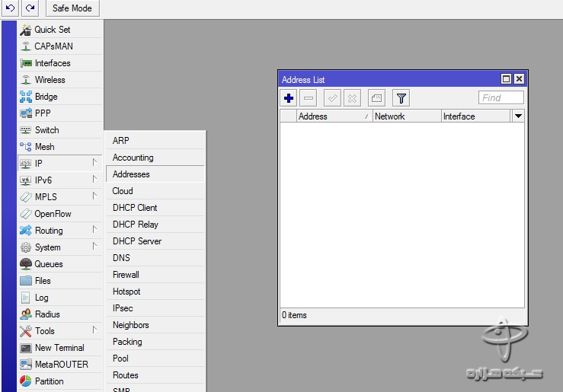Expand Routing submenu arrow

pyautogui.click(x=94, y=229)
